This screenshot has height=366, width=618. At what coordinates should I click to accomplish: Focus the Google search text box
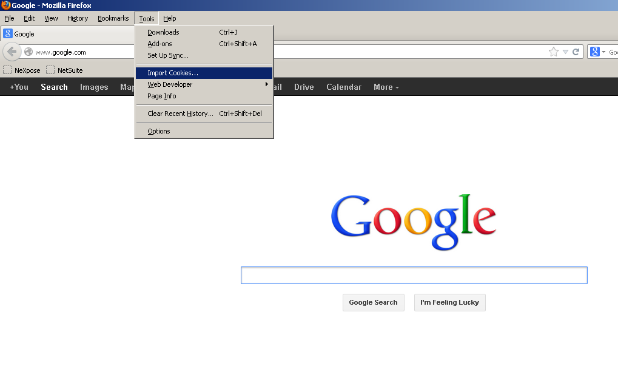(x=414, y=275)
